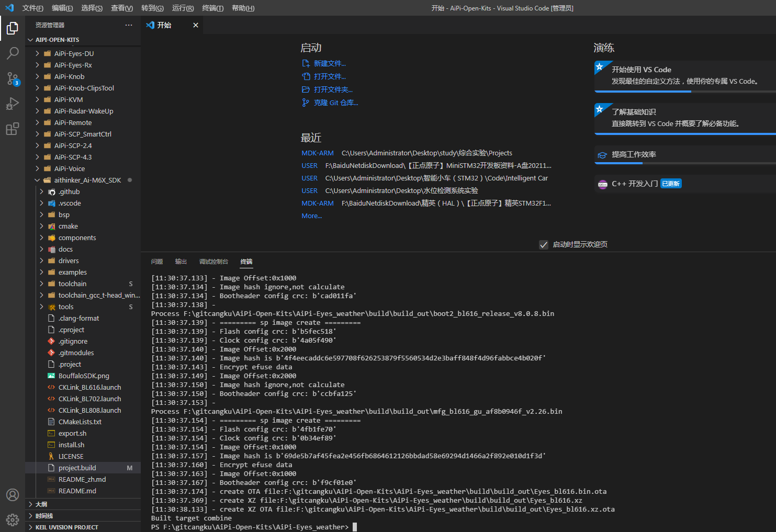Collapse the aithinker_Ai-M6X_SDK folder
Image resolution: width=776 pixels, height=532 pixels.
[x=37, y=180]
